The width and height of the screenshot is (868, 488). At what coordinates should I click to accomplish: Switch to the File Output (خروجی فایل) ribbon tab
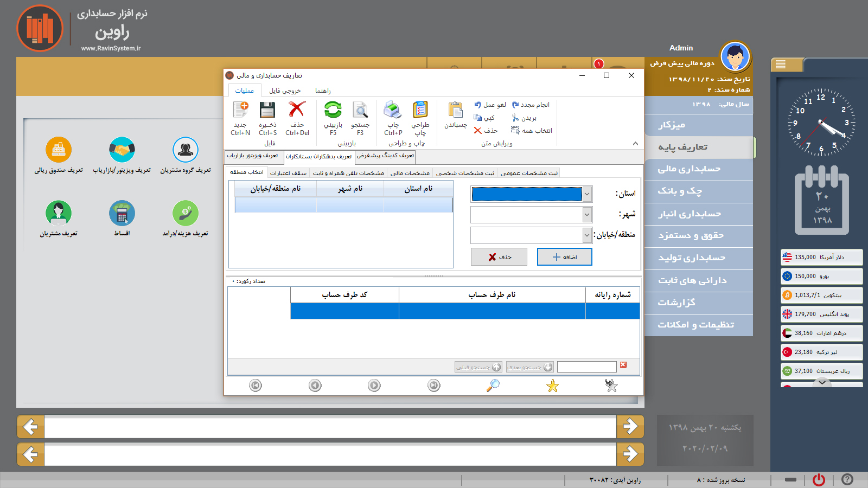pyautogui.click(x=285, y=91)
